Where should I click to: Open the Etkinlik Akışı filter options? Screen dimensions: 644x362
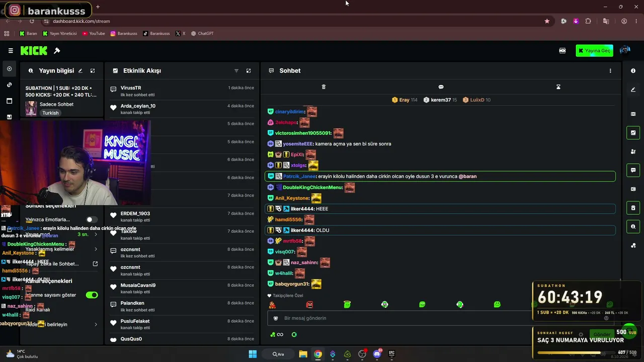point(236,71)
